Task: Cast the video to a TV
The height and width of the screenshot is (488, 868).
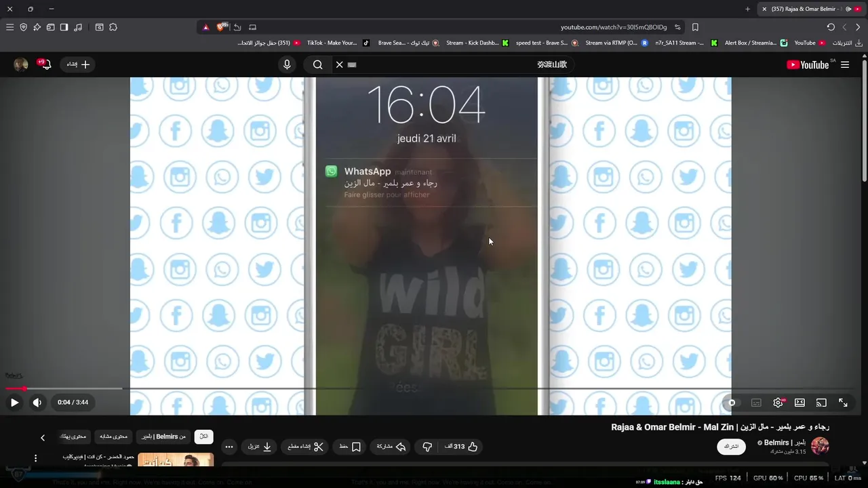Action: pyautogui.click(x=821, y=403)
